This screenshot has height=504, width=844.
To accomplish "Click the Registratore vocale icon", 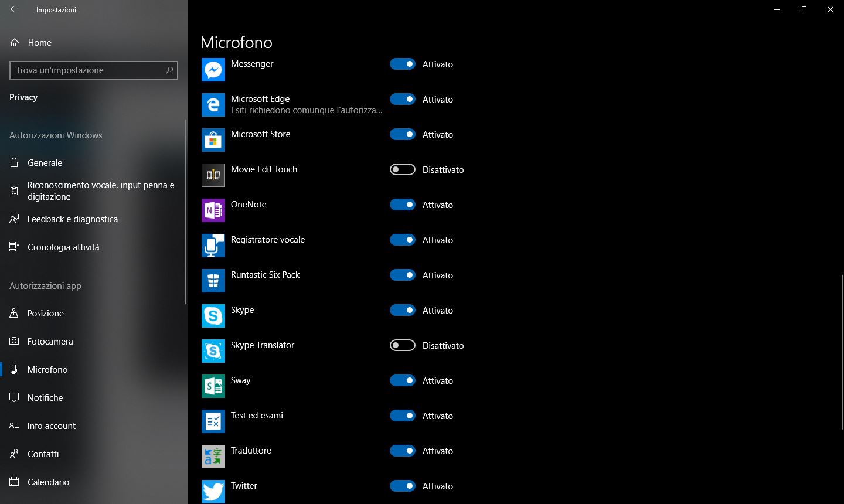I will (213, 246).
